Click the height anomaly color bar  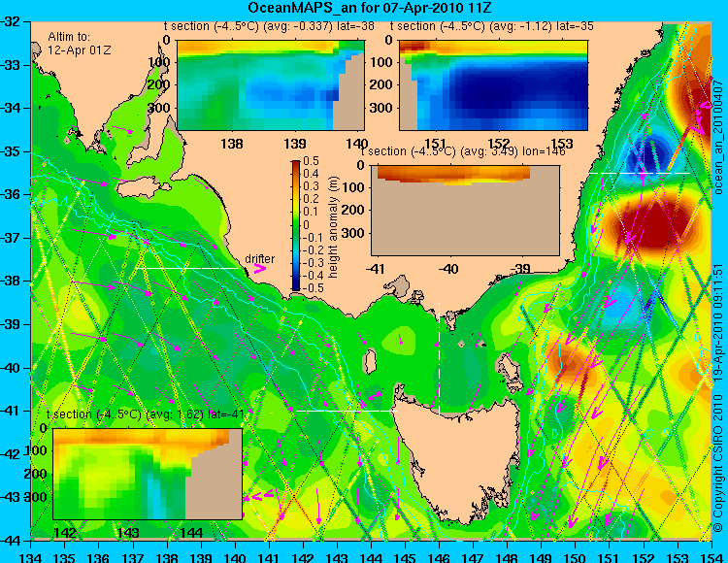296,225
